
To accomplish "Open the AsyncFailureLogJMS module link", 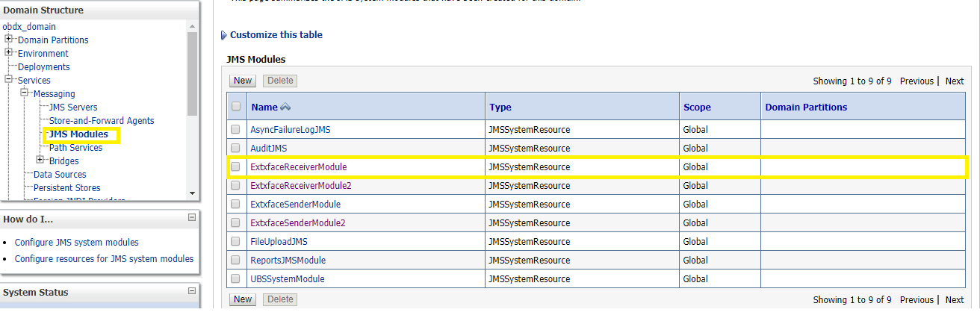I will click(x=291, y=130).
